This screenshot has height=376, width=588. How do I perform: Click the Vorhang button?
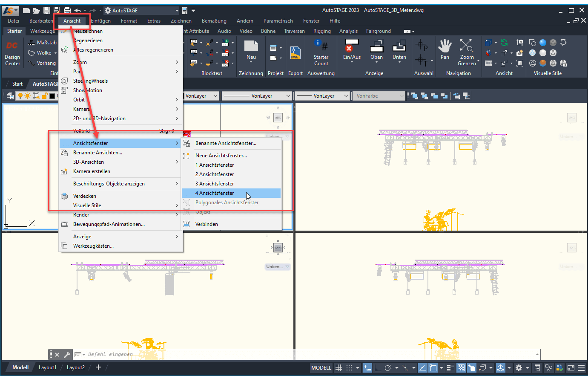pyautogui.click(x=42, y=63)
